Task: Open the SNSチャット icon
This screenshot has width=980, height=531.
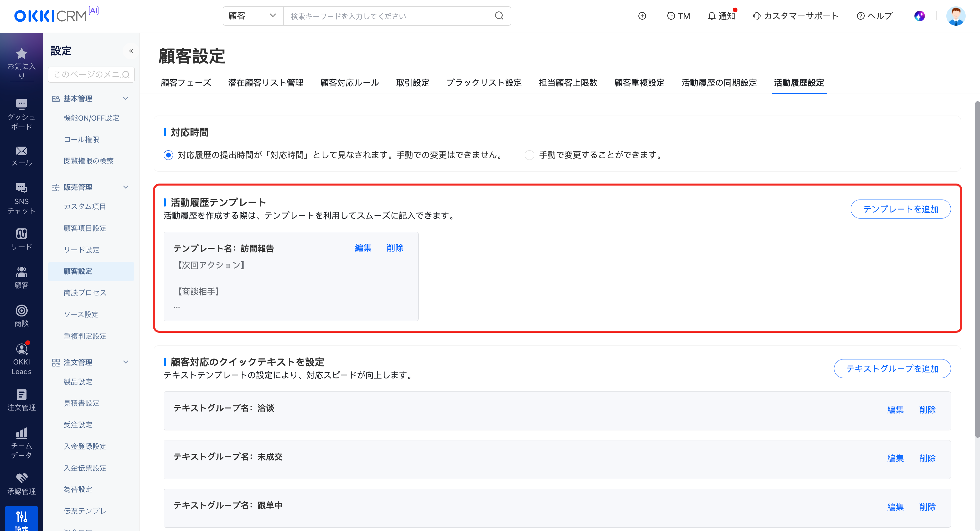Action: point(21,188)
